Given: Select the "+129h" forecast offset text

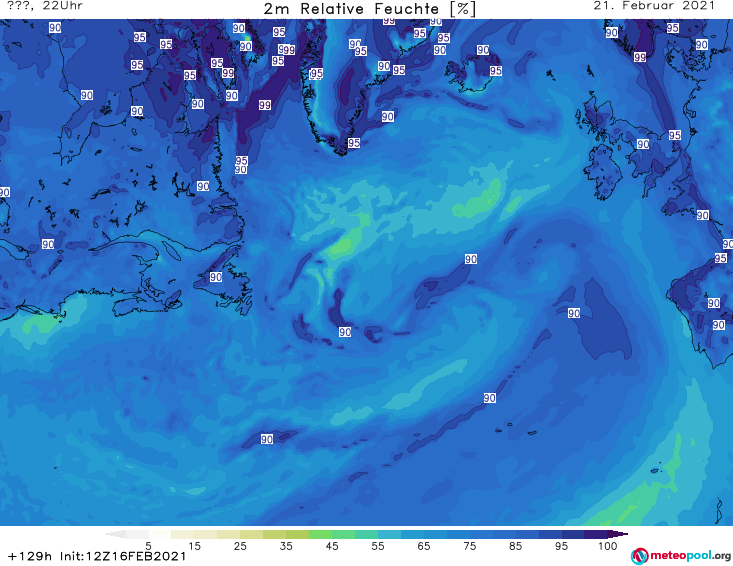Looking at the screenshot, I should 30,556.
